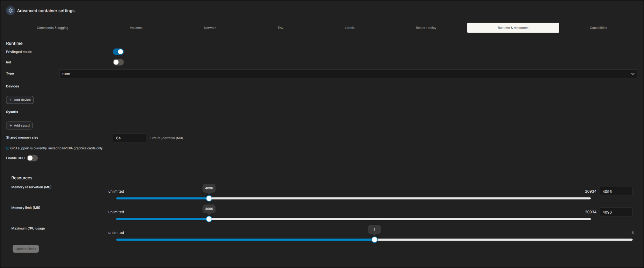644x268 pixels.
Task: Go to the Network tab
Action: (210, 28)
